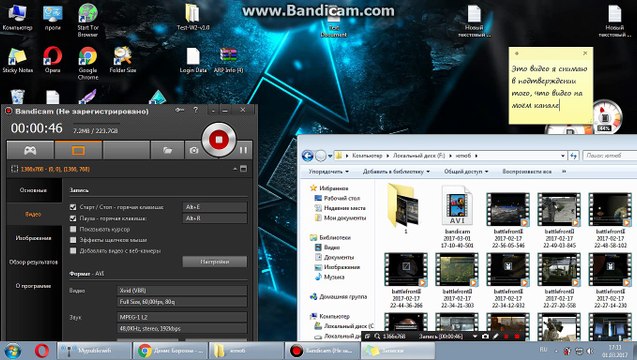Click the 1366x768 recording area label
Viewport: 637px width, 360px height.
[x=55, y=169]
